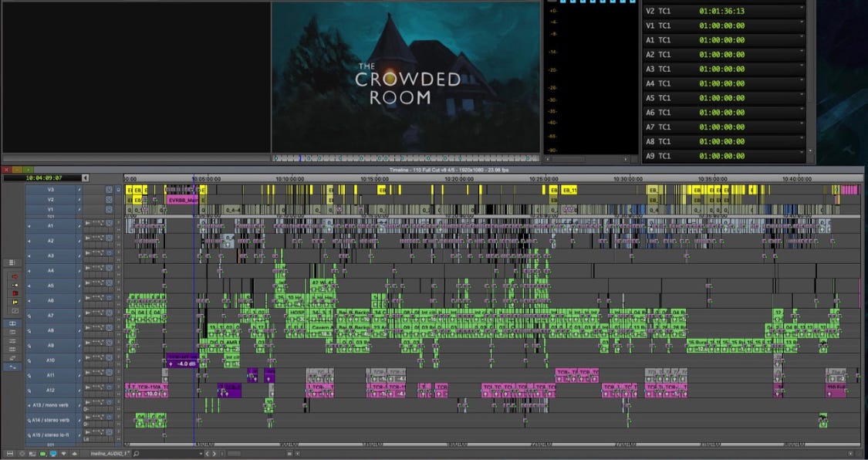Select the pink -10.0 clip on track A12
Screen dimensions: 868x460
pyautogui.click(x=147, y=391)
